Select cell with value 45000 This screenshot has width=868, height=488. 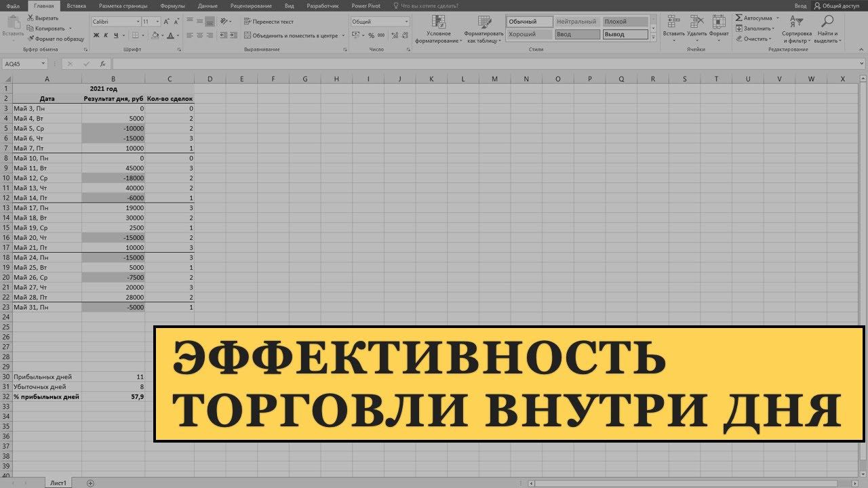[x=113, y=168]
